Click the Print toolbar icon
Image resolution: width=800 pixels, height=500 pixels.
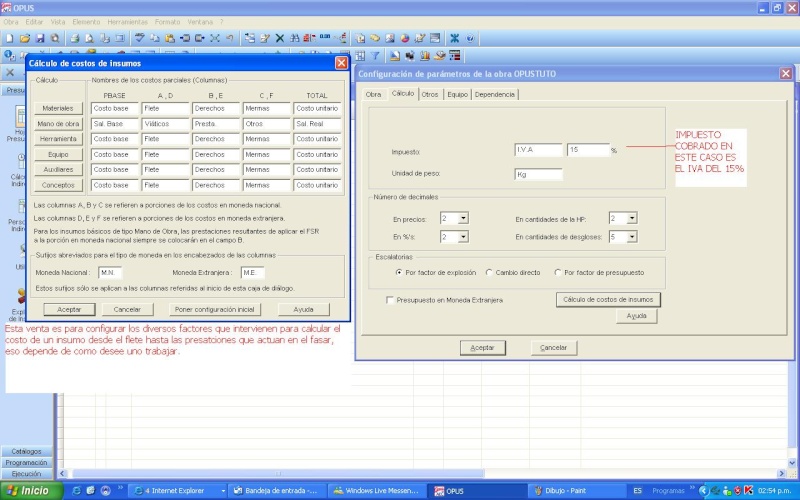(x=74, y=38)
